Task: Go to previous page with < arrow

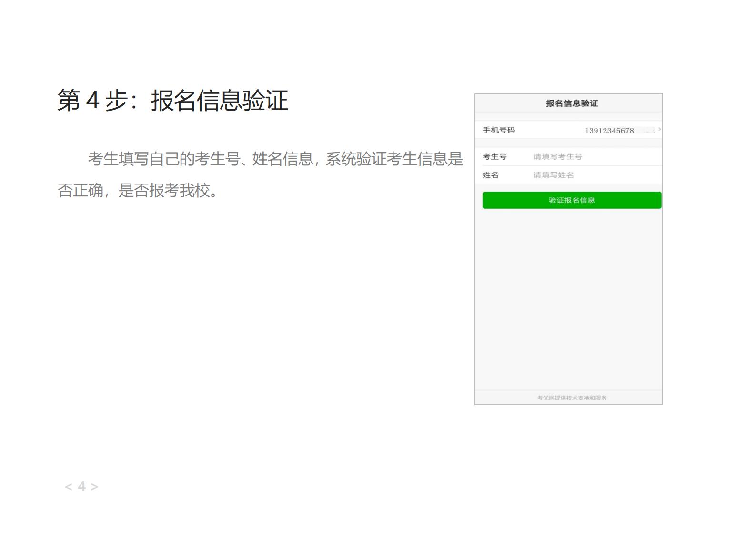Action: [69, 487]
